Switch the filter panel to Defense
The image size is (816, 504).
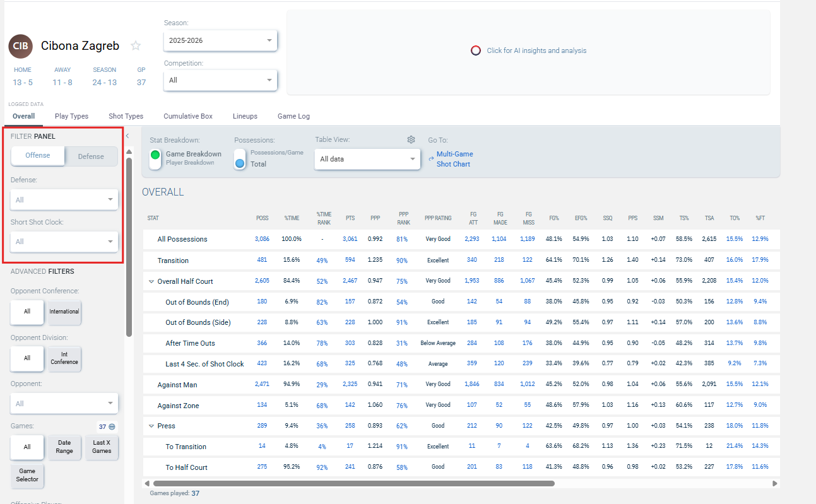click(91, 156)
